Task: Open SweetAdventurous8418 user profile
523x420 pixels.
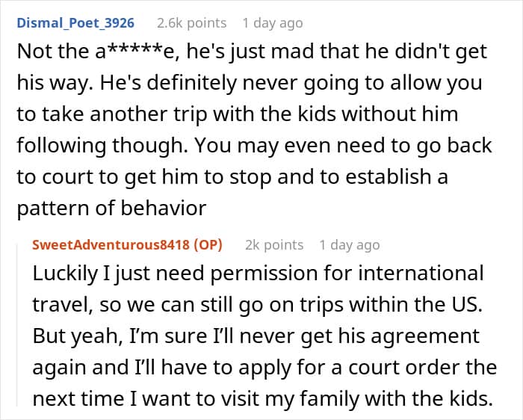Action: click(x=111, y=244)
